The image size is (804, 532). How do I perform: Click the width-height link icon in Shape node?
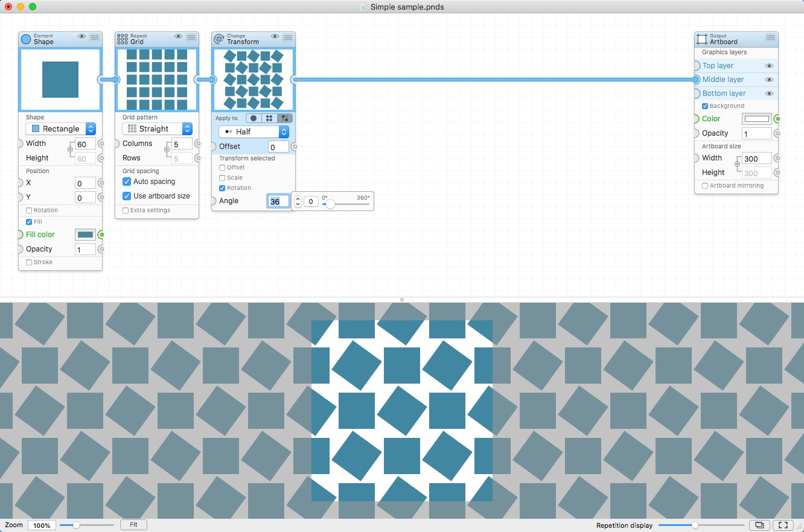pos(71,150)
